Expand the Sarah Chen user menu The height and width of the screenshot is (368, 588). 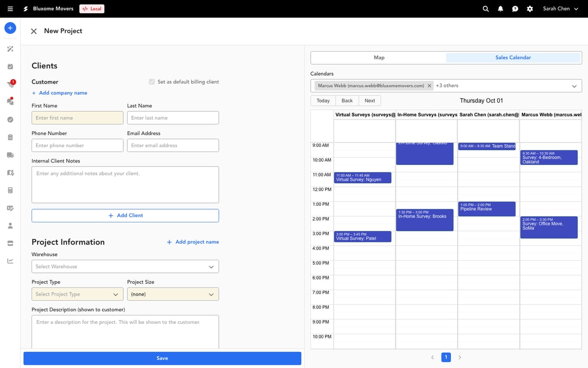coord(561,8)
